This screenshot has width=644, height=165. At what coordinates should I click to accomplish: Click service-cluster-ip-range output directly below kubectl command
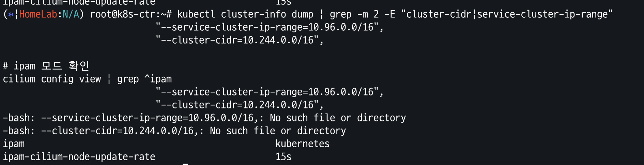click(270, 27)
